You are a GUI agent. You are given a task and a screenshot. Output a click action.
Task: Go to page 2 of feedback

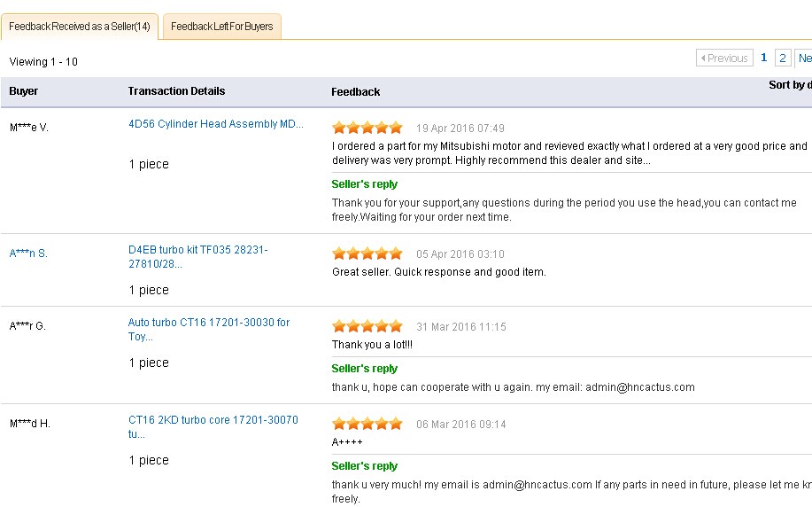pyautogui.click(x=783, y=58)
